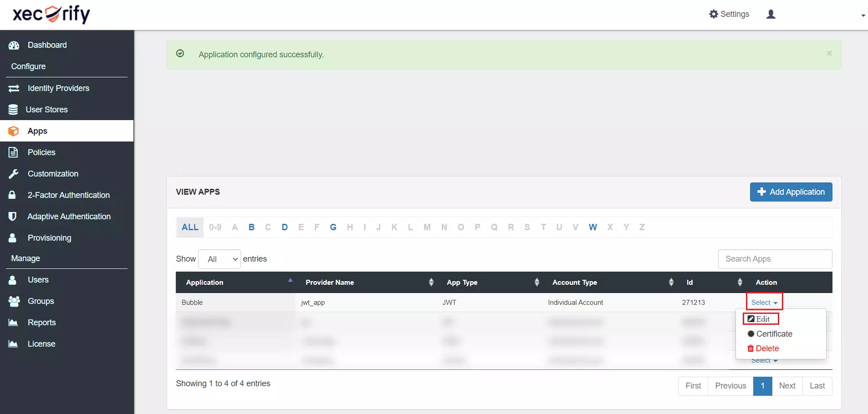This screenshot has height=414, width=868.
Task: Click the Settings gear icon
Action: (x=714, y=14)
